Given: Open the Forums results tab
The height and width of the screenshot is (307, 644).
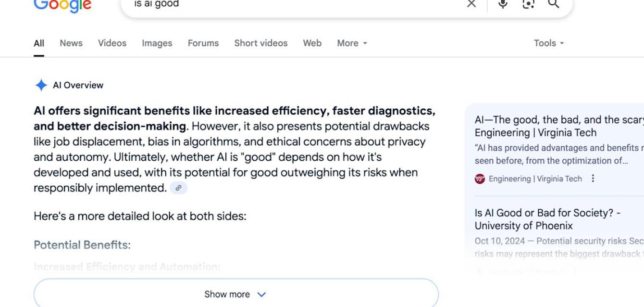Looking at the screenshot, I should [x=203, y=42].
